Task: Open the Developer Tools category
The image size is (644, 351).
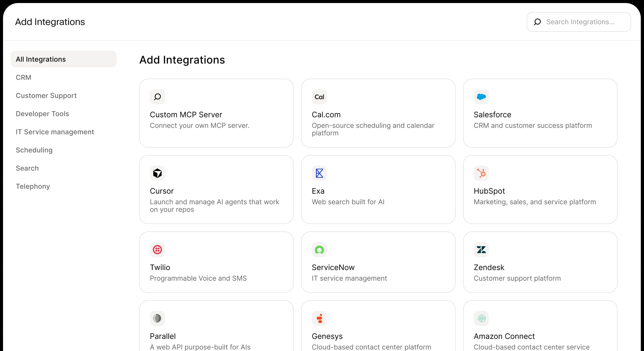Action: tap(42, 114)
